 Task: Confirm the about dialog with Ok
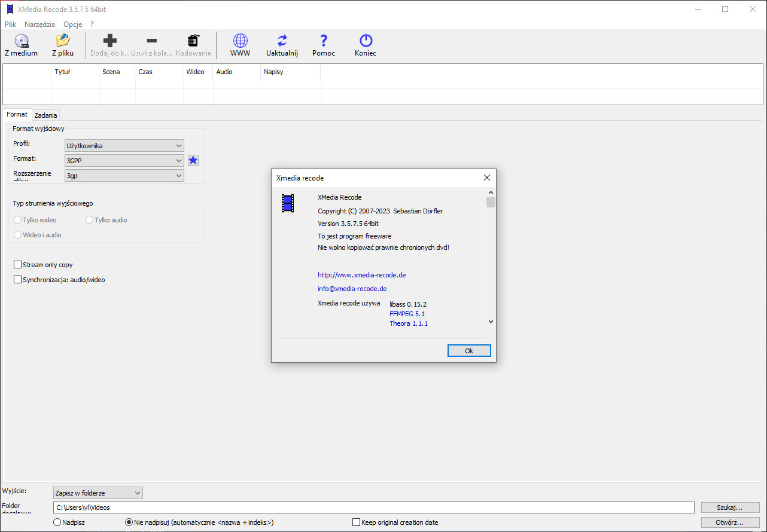click(469, 351)
